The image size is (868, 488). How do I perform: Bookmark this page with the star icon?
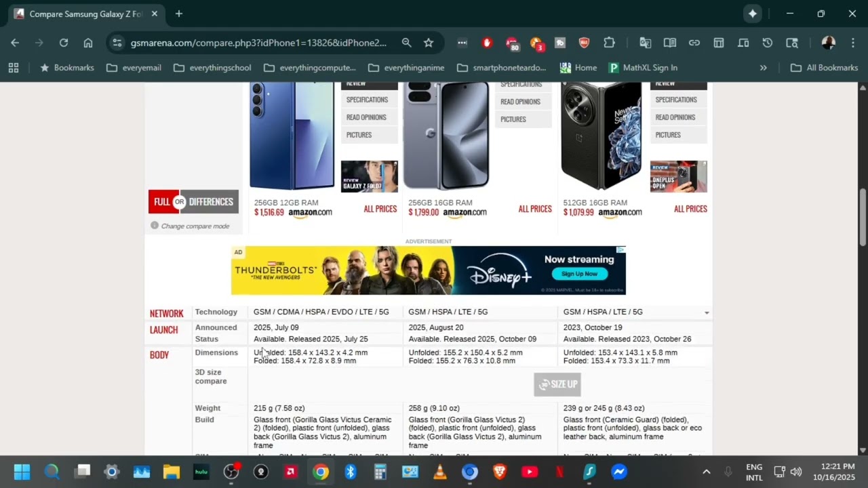[x=429, y=43]
